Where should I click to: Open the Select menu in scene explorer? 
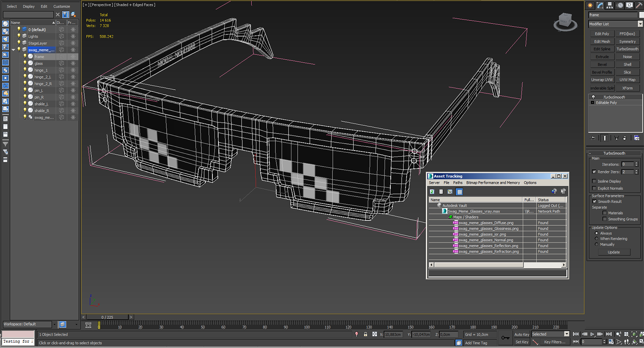tap(12, 7)
